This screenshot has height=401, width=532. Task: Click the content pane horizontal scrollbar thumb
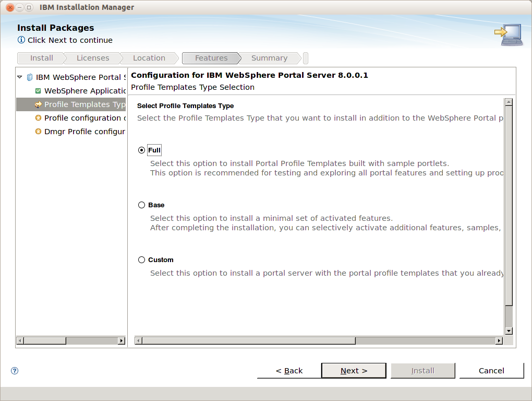[249, 340]
